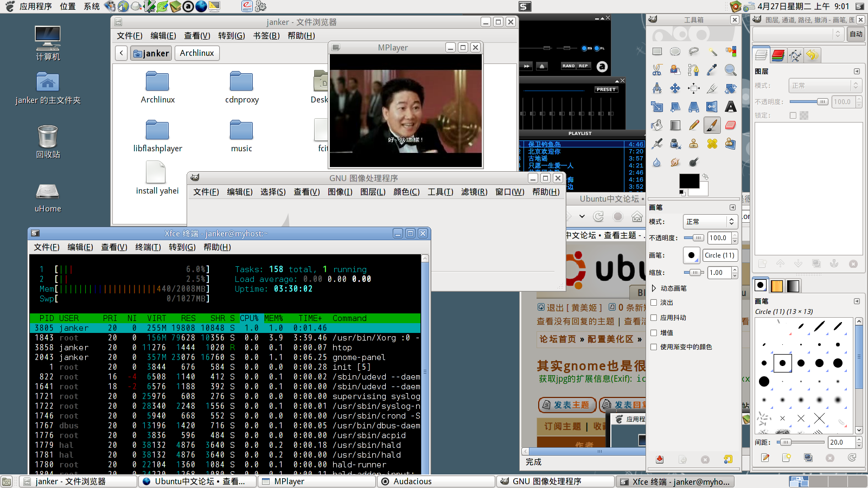This screenshot has height=488, width=868.
Task: Open the paintbrush 模式 mode dropdown
Action: click(710, 222)
